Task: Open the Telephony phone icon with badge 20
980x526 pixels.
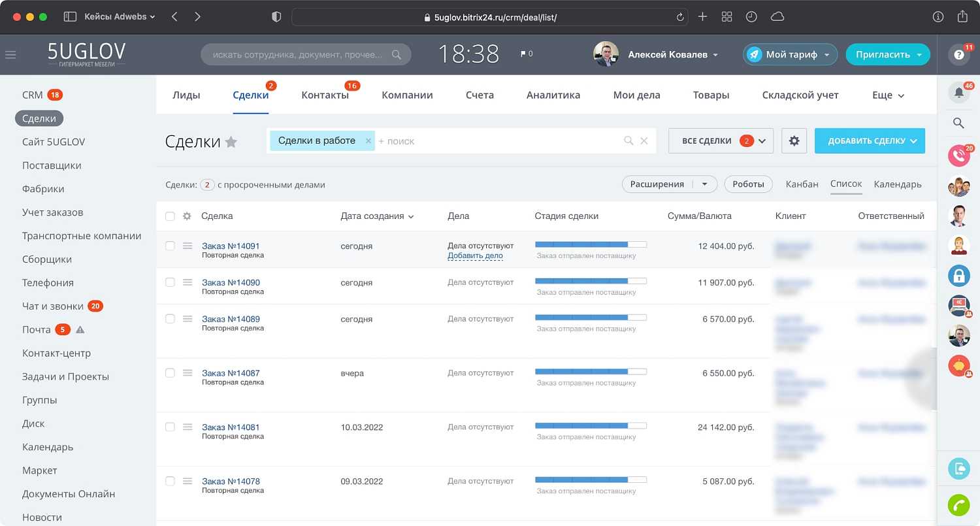Action: point(958,155)
